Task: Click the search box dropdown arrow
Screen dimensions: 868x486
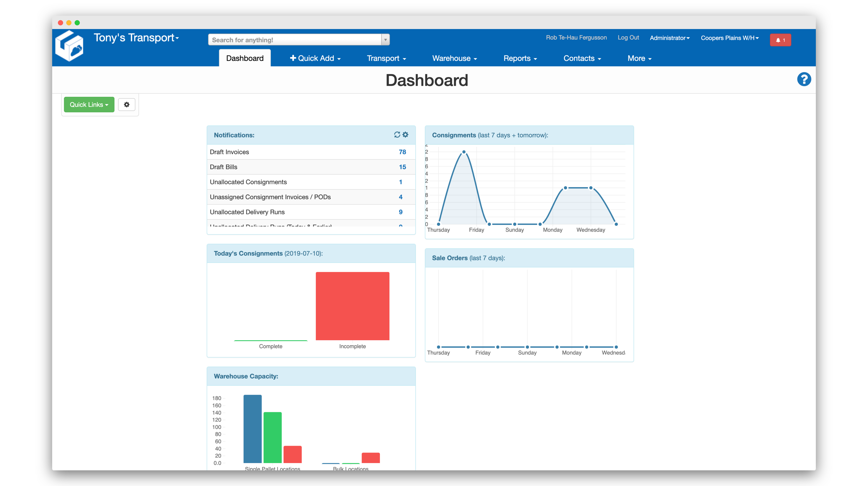Action: pyautogui.click(x=385, y=40)
